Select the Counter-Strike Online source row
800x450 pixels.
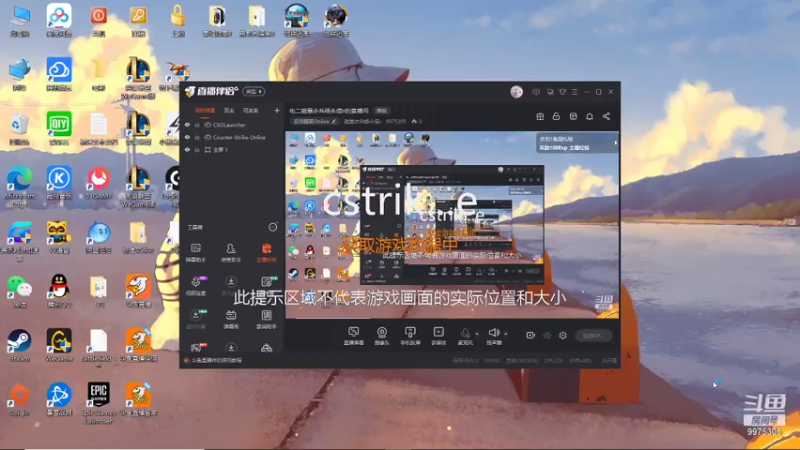pyautogui.click(x=232, y=137)
